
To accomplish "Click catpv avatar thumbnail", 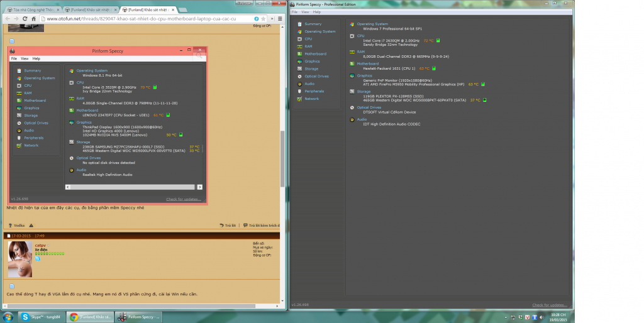I will (19, 259).
